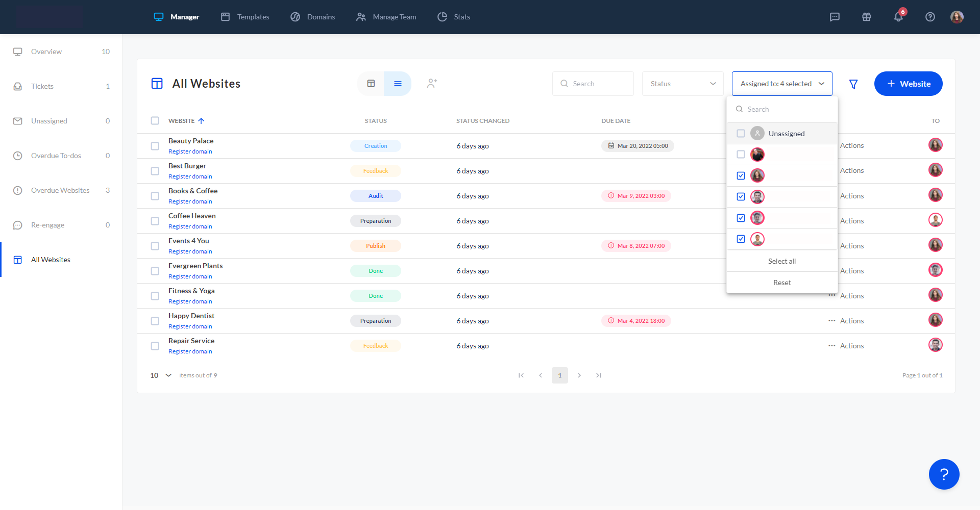Image resolution: width=980 pixels, height=510 pixels.
Task: Click the help question mark icon in header
Action: [930, 17]
